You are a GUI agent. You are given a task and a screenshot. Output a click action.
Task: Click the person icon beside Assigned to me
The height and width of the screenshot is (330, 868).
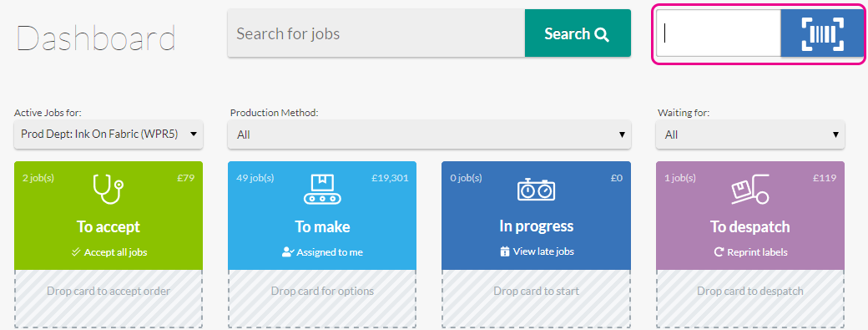click(287, 252)
